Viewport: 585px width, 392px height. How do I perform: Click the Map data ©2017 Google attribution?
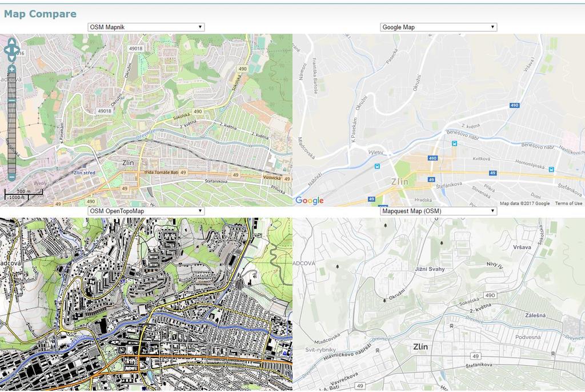tap(524, 203)
